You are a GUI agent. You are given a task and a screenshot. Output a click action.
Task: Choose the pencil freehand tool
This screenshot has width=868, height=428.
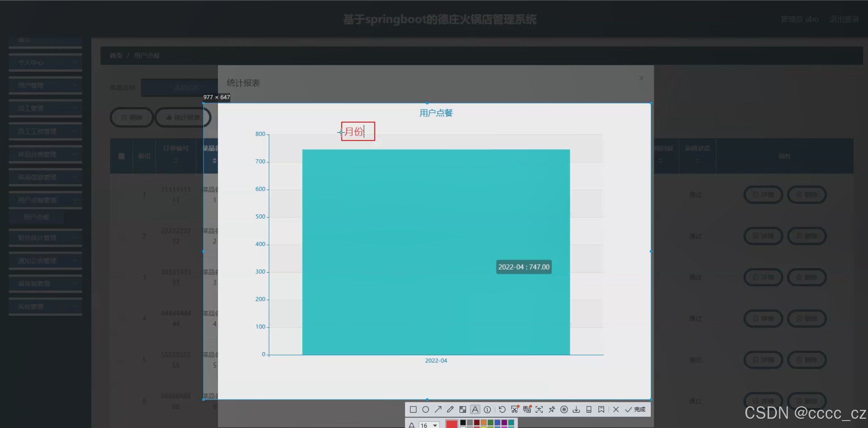click(x=450, y=410)
